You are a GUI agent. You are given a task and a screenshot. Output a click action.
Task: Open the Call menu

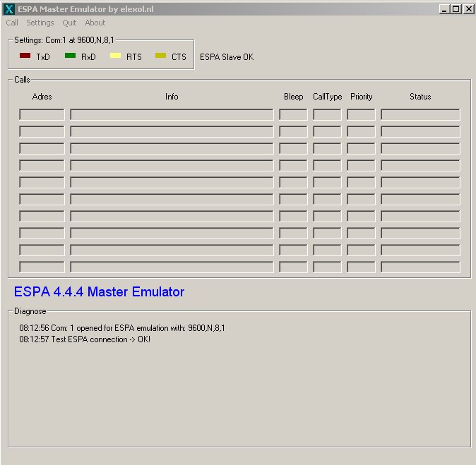coord(12,23)
